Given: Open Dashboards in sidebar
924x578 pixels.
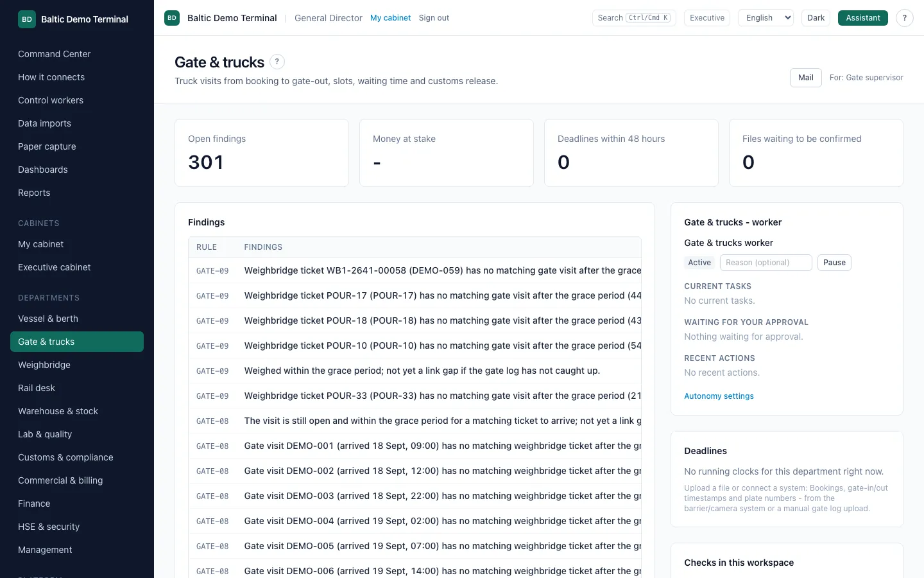Looking at the screenshot, I should tap(77, 170).
